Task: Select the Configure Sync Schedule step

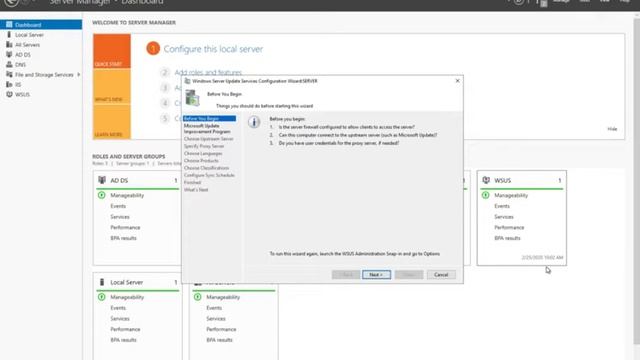Action: click(209, 175)
